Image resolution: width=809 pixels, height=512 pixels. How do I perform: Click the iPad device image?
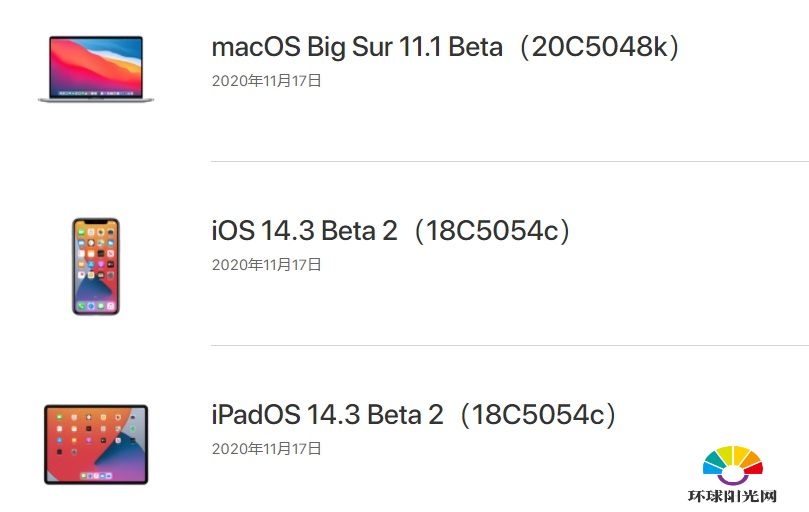[96, 444]
